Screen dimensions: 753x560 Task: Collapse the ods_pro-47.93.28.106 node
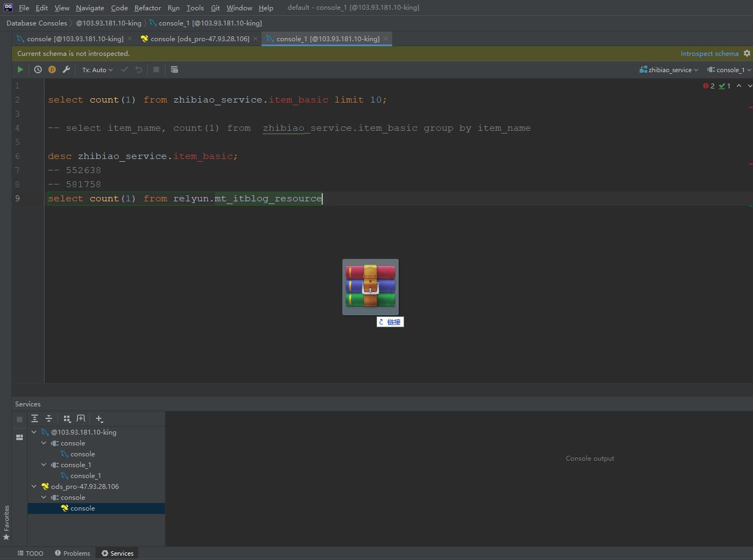(34, 486)
